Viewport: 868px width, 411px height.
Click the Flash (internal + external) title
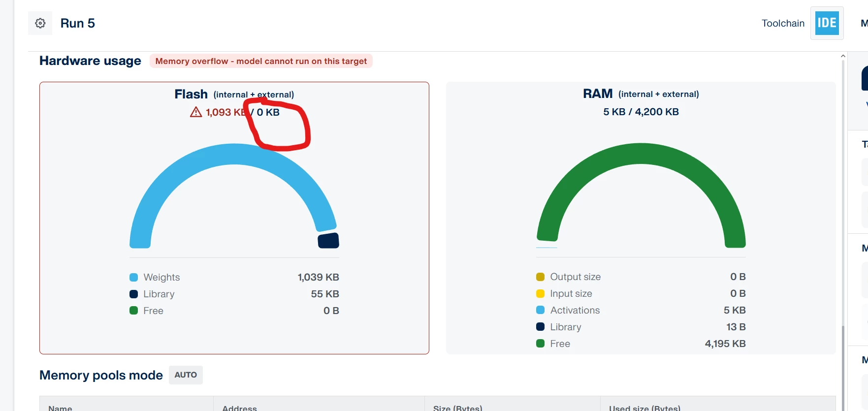point(234,94)
